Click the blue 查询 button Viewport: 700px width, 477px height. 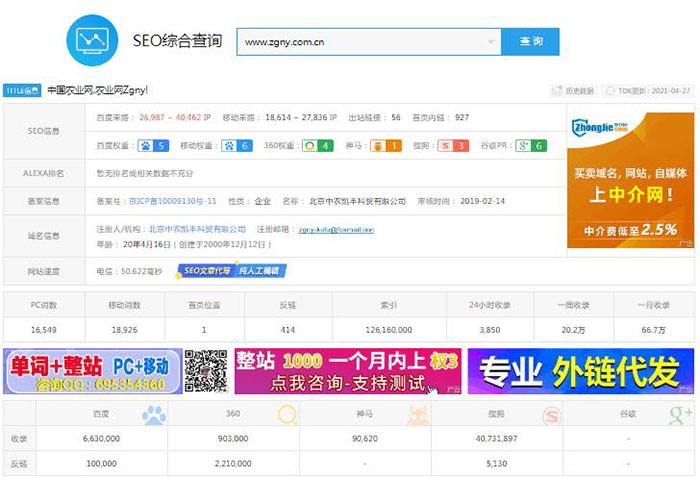530,42
